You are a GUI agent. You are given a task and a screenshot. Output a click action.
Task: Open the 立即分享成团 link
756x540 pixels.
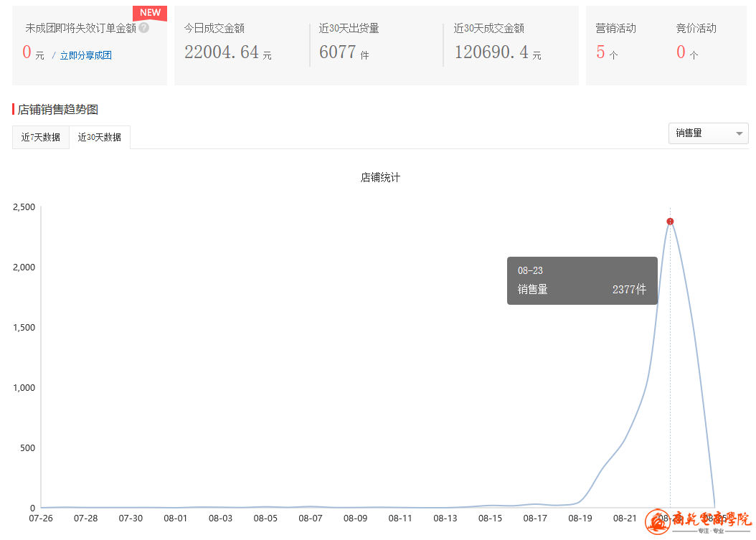point(85,55)
